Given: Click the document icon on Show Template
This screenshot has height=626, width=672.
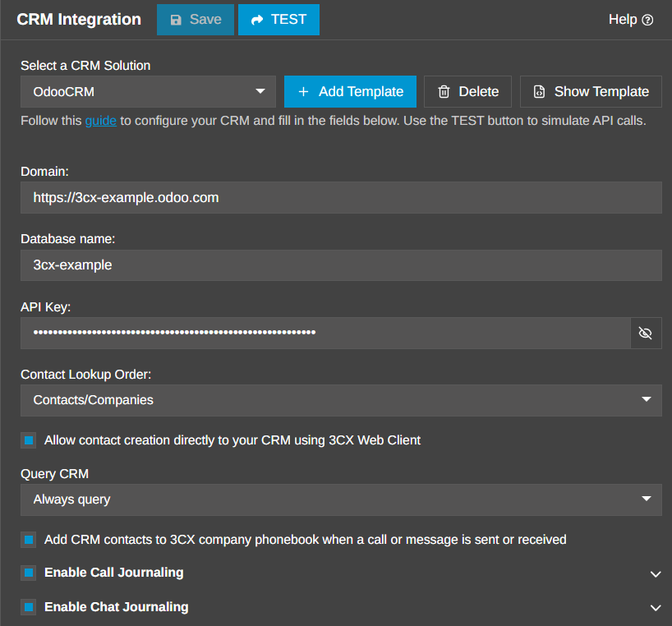Looking at the screenshot, I should [539, 92].
